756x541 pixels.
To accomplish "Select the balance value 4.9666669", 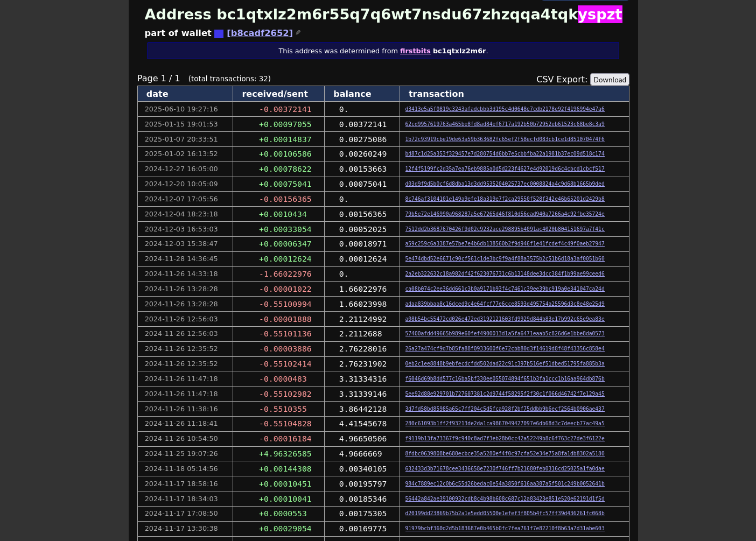I will click(x=360, y=454).
